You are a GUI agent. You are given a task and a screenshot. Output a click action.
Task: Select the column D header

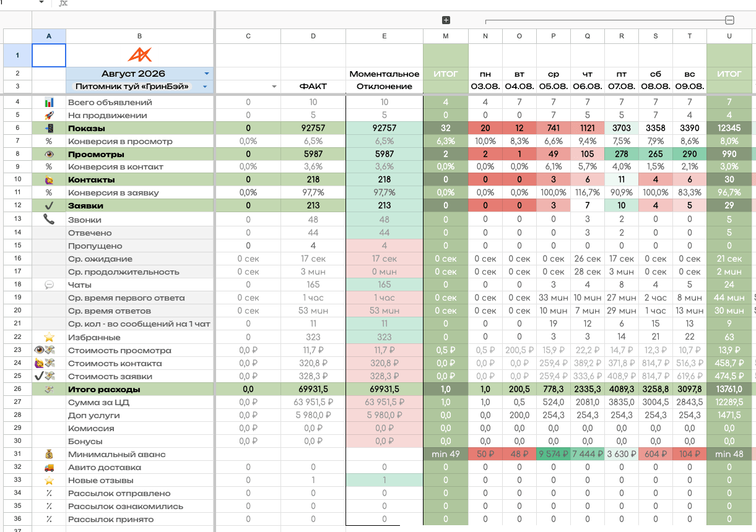coord(313,36)
